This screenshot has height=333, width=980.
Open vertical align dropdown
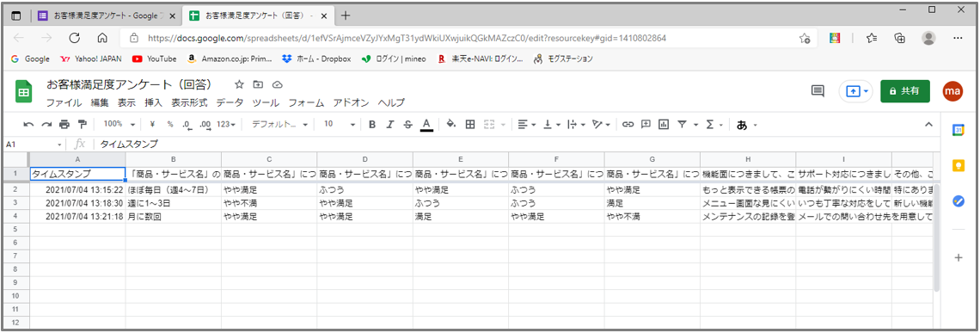(551, 125)
